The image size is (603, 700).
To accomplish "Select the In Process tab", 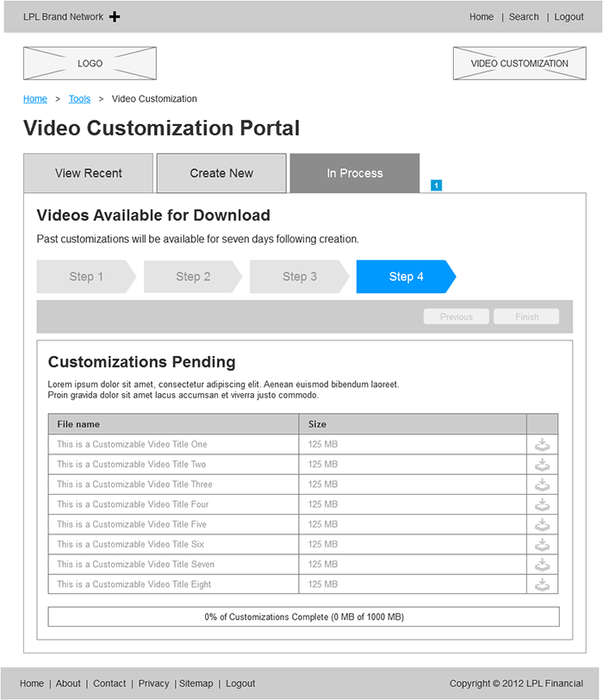I will click(x=355, y=173).
